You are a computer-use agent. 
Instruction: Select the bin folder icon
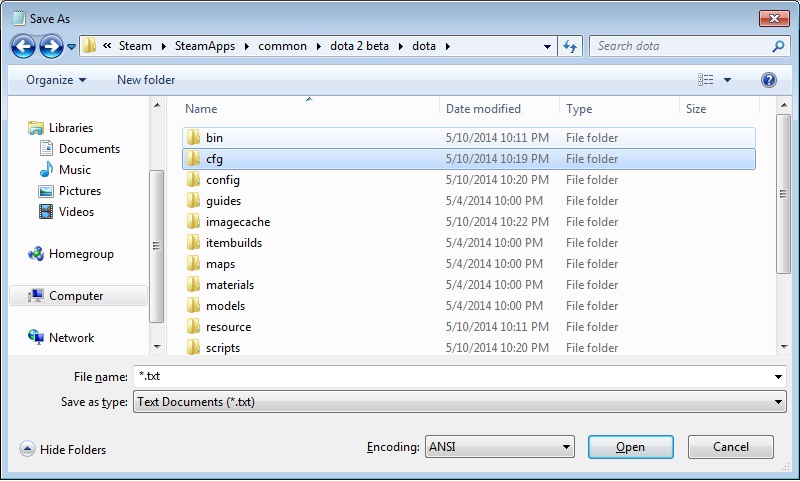pyautogui.click(x=193, y=138)
